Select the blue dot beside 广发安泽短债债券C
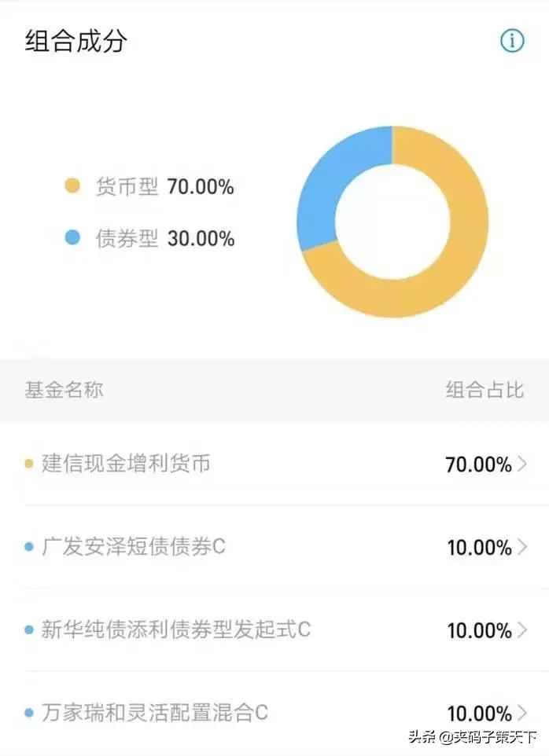The height and width of the screenshot is (756, 549). pyautogui.click(x=29, y=548)
